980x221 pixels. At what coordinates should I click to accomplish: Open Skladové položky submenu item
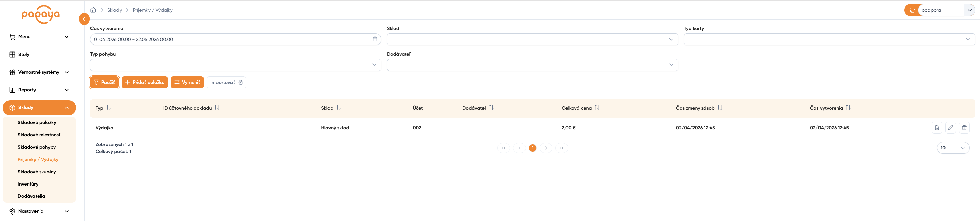(37, 123)
